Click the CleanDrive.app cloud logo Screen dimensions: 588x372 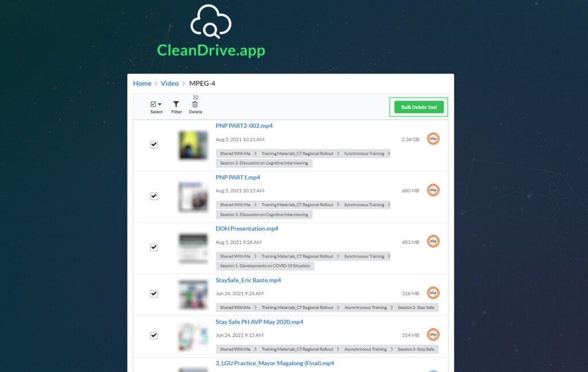coord(211,21)
